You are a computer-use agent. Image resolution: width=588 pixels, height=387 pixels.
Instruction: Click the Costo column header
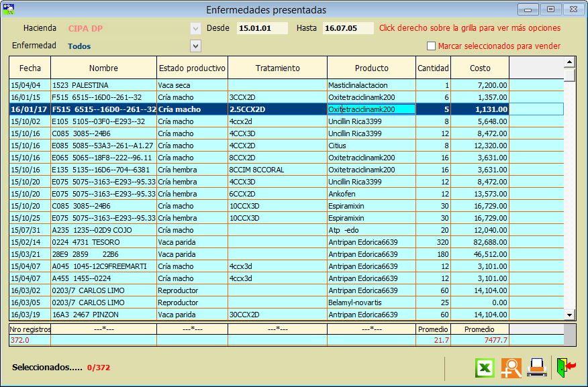click(x=480, y=68)
